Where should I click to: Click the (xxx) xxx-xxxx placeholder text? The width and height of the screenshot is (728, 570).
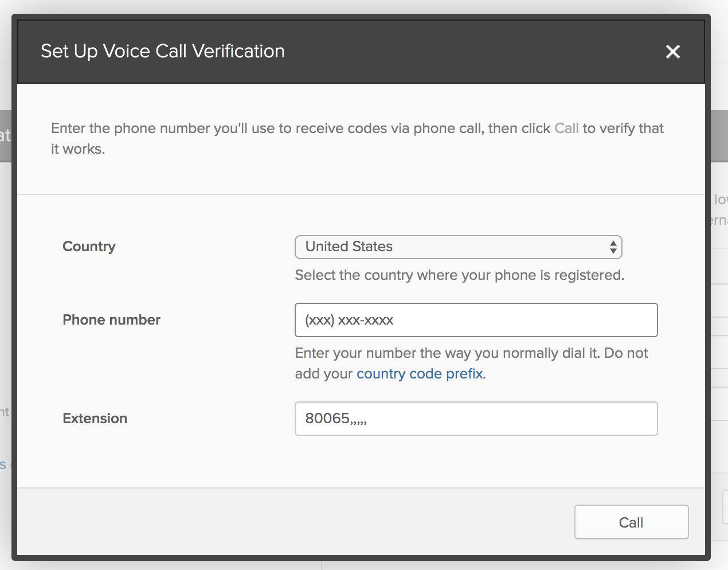tap(349, 320)
